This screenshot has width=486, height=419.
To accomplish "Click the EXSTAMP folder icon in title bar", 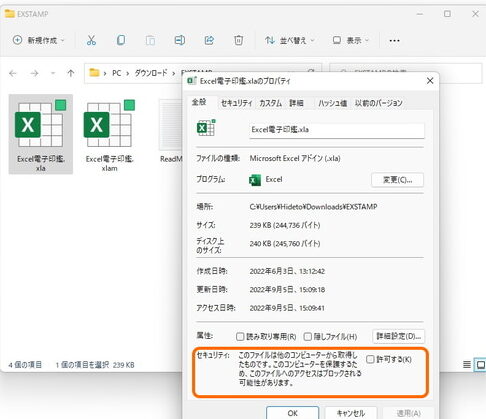I will click(9, 14).
